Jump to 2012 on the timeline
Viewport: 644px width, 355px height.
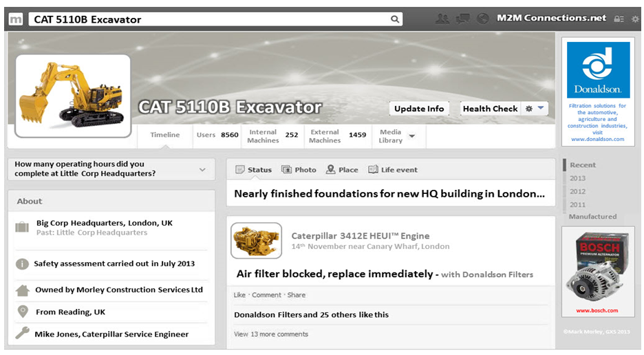(577, 191)
